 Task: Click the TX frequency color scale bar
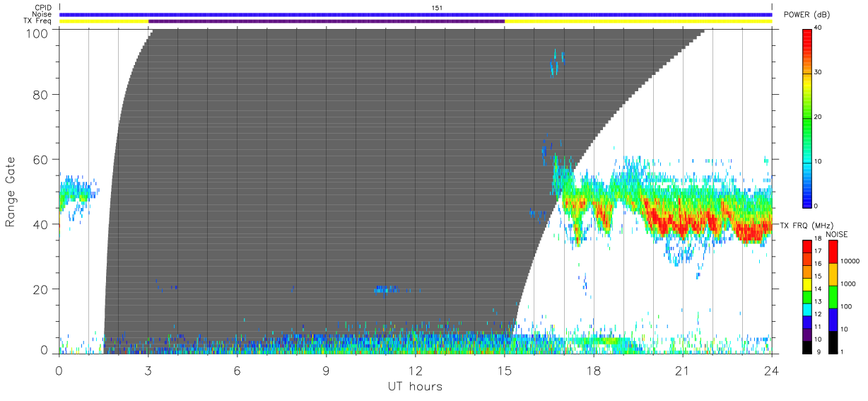(807, 296)
